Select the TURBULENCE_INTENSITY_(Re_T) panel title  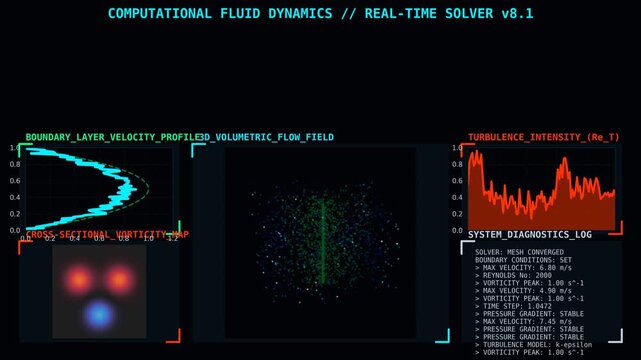[x=543, y=137]
